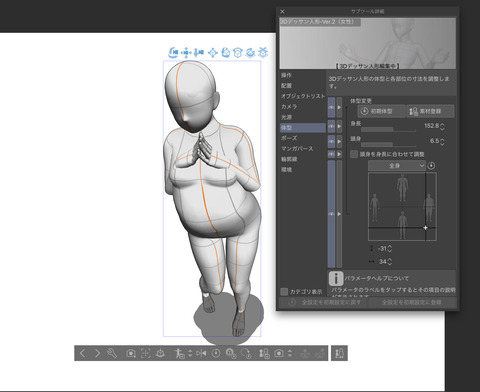Click the focus on editing target icon
The width and height of the screenshot is (480, 392).
[x=145, y=353]
